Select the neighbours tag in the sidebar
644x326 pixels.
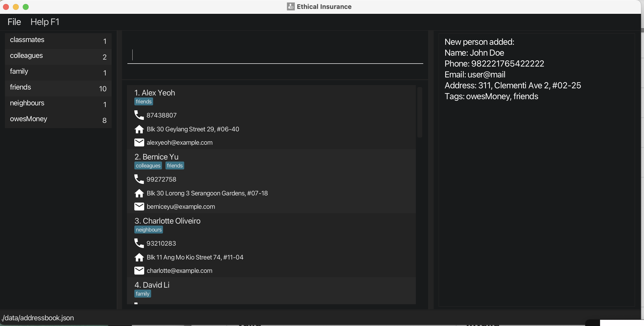[27, 103]
